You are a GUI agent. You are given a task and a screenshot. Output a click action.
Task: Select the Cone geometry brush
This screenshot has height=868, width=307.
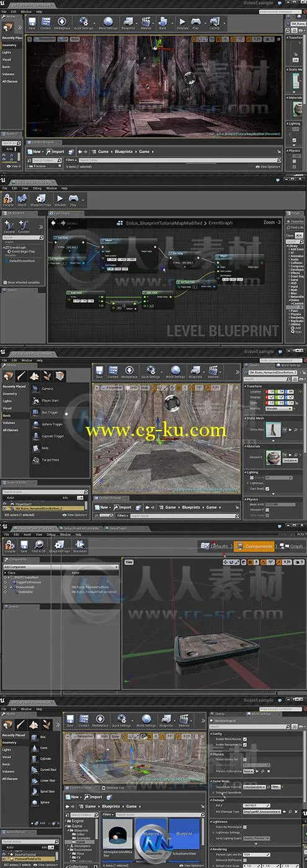coord(44,747)
